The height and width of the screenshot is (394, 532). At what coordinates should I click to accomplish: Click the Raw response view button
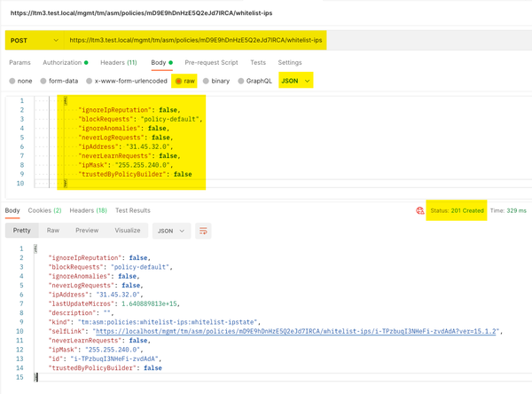point(53,231)
